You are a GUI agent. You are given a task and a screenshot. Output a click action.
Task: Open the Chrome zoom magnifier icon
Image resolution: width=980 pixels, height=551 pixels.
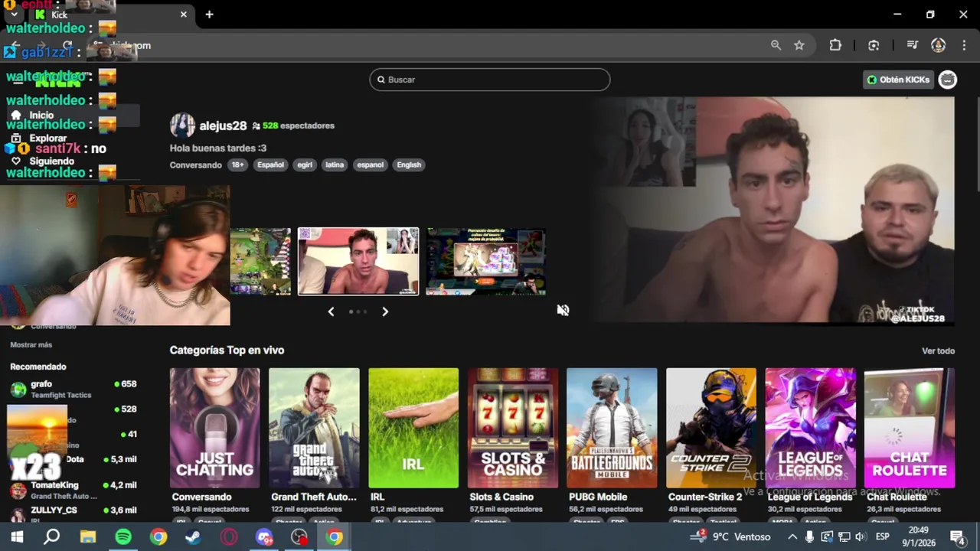(776, 45)
